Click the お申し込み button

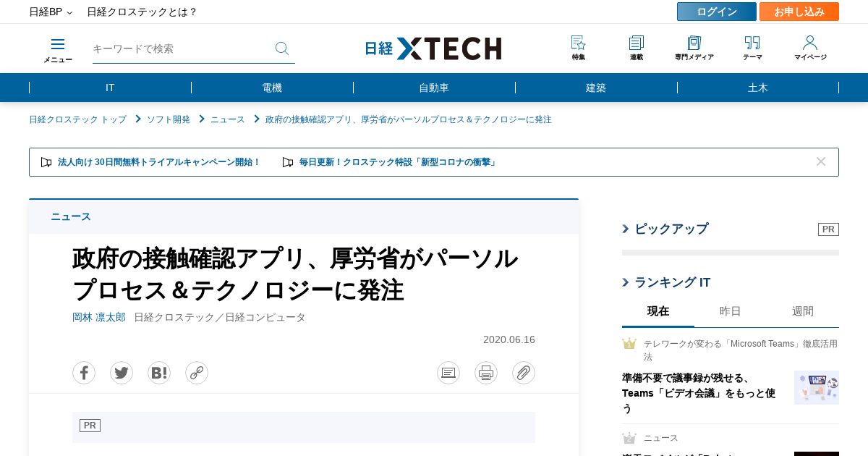point(799,12)
